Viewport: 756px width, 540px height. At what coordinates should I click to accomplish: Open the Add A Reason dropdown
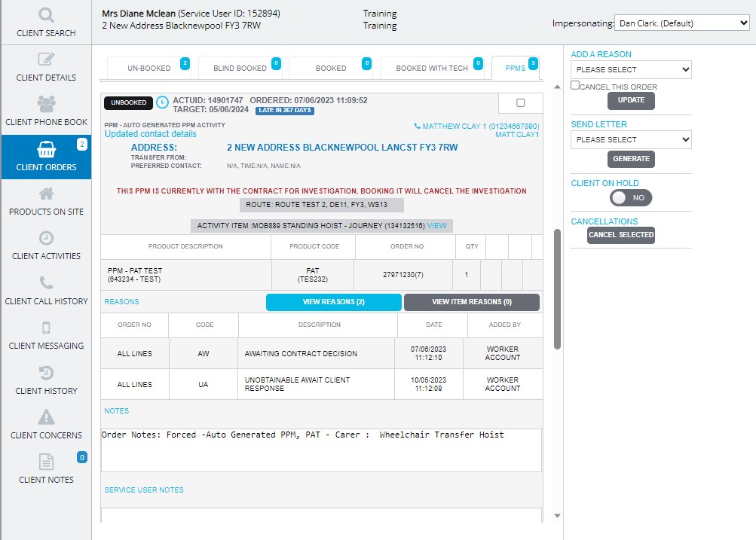point(631,69)
